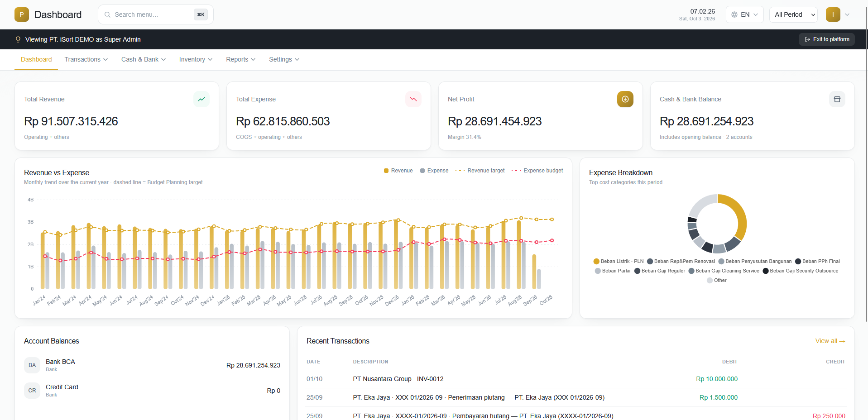
Task: Click the Net Profit gold download icon
Action: [x=625, y=99]
